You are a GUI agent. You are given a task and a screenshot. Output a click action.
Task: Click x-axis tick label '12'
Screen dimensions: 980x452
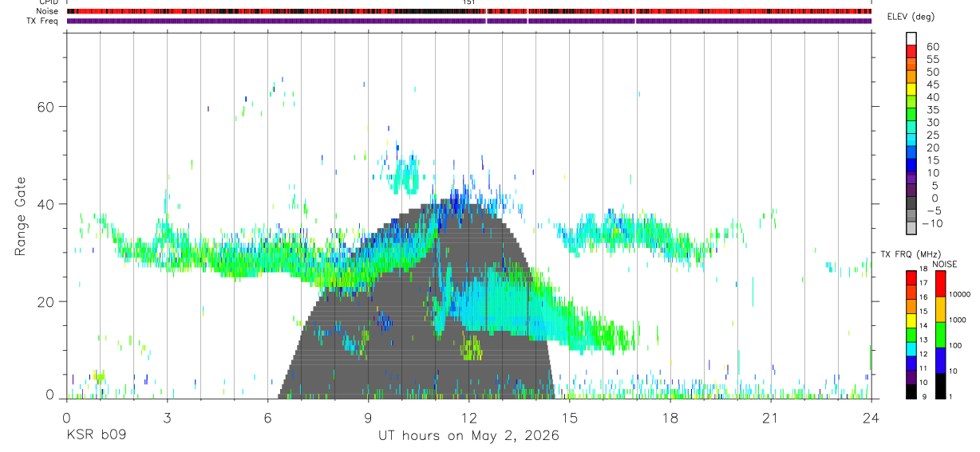(468, 417)
